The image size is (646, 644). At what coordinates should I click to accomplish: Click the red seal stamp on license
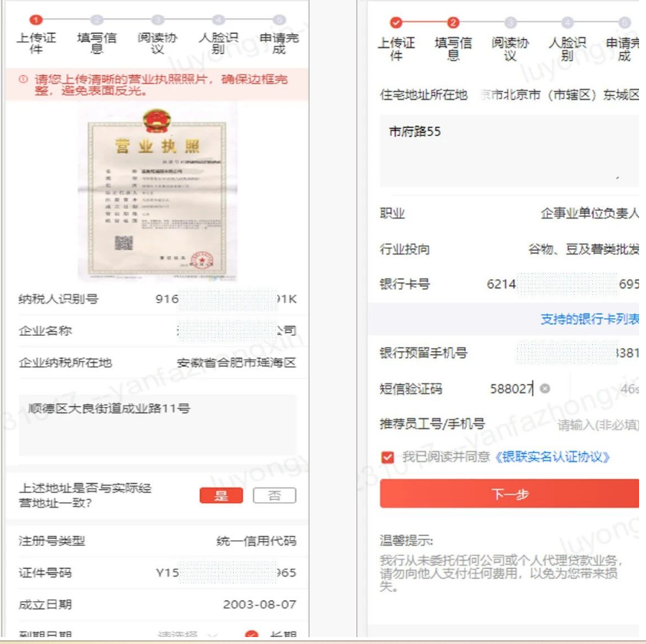click(x=202, y=260)
